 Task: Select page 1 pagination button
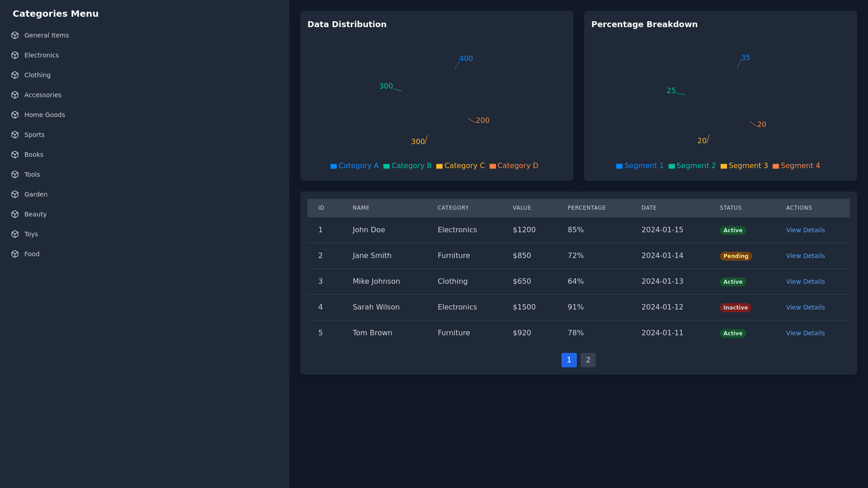[569, 360]
